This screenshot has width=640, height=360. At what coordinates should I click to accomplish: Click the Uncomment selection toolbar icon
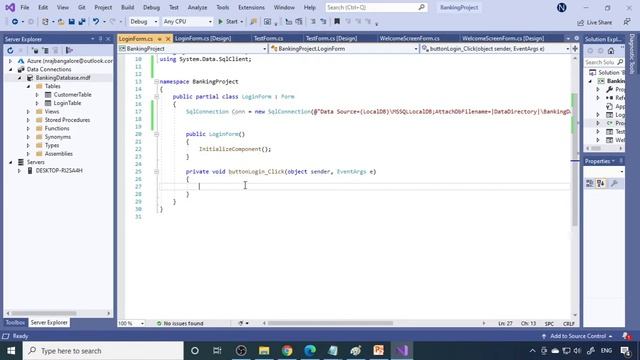click(323, 22)
